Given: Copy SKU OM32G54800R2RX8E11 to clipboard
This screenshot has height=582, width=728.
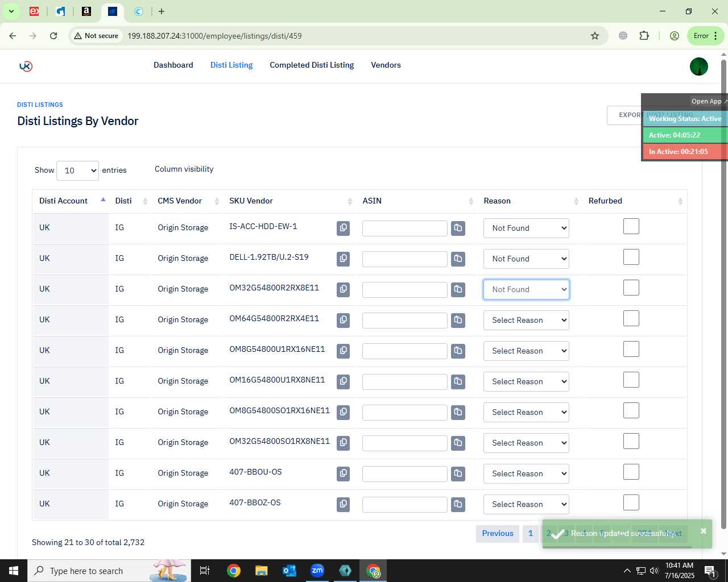Looking at the screenshot, I should pos(343,289).
